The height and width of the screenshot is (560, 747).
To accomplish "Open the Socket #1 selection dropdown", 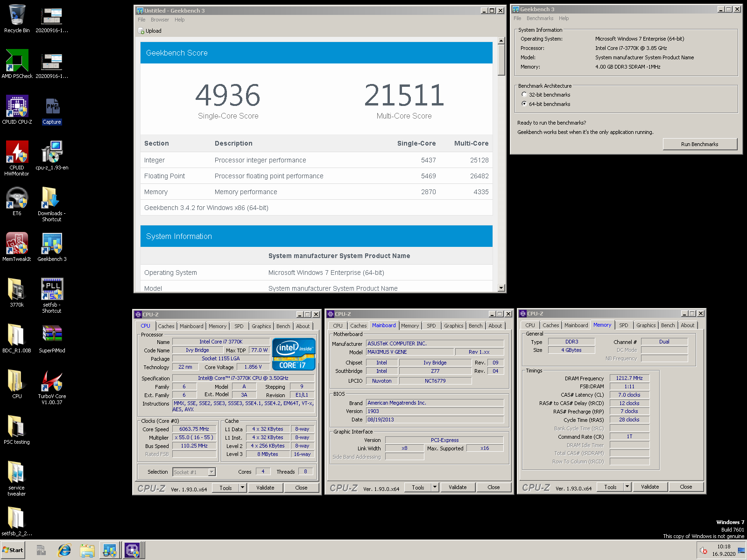I will pos(211,472).
